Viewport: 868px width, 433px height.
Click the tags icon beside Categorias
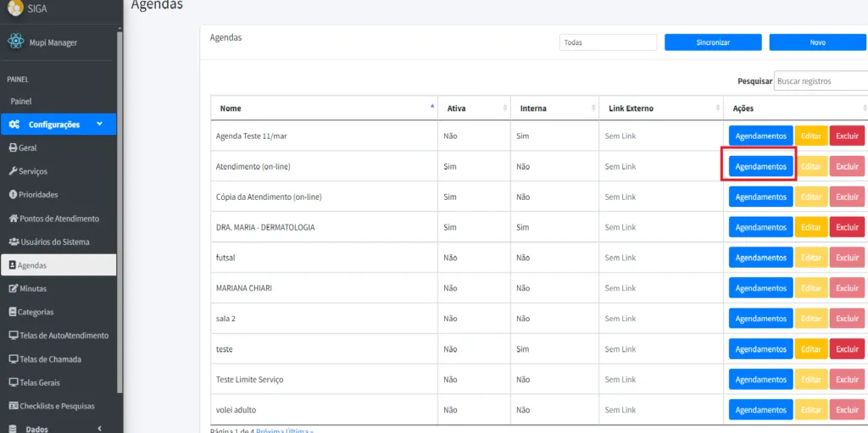[x=13, y=312]
